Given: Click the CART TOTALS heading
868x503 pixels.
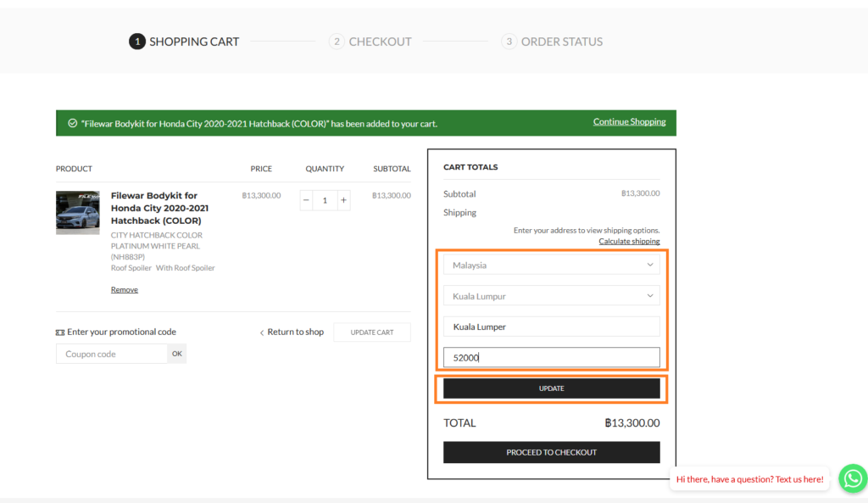Looking at the screenshot, I should [x=470, y=167].
